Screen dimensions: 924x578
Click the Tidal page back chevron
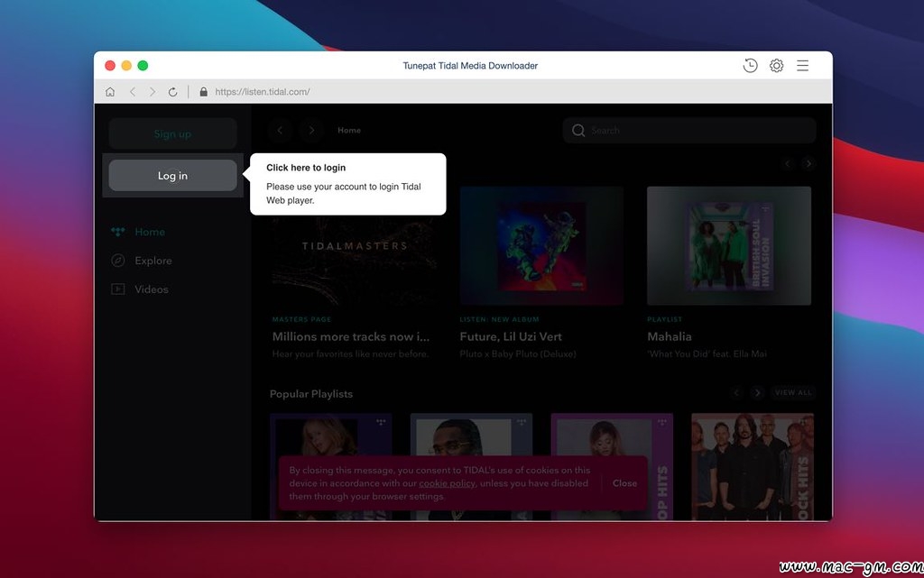280,130
